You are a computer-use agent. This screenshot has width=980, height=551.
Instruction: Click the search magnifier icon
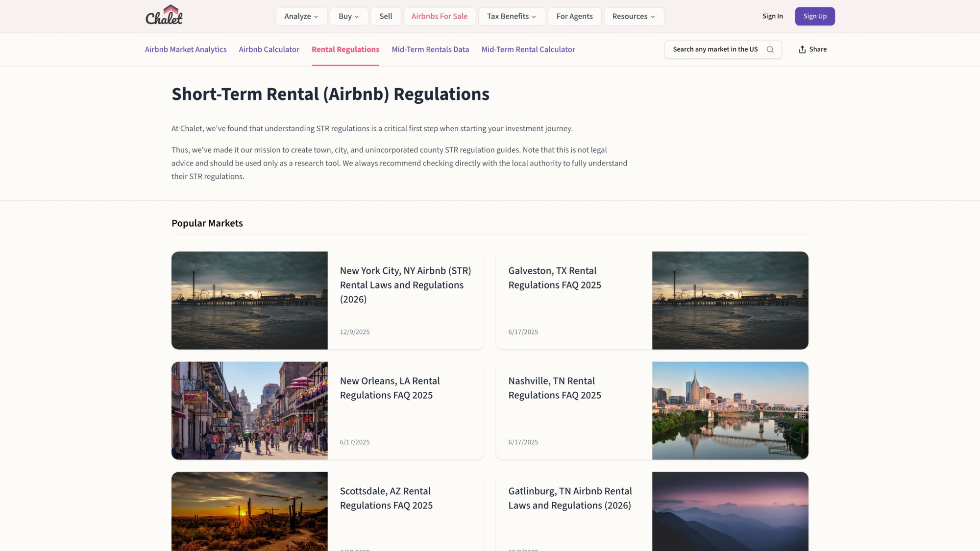point(770,49)
